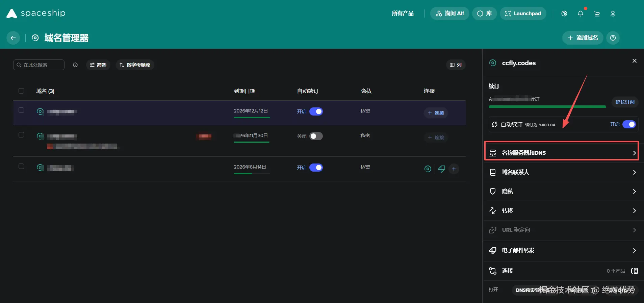Tick checkbox of 26年11月30日 domain row

pyautogui.click(x=21, y=135)
